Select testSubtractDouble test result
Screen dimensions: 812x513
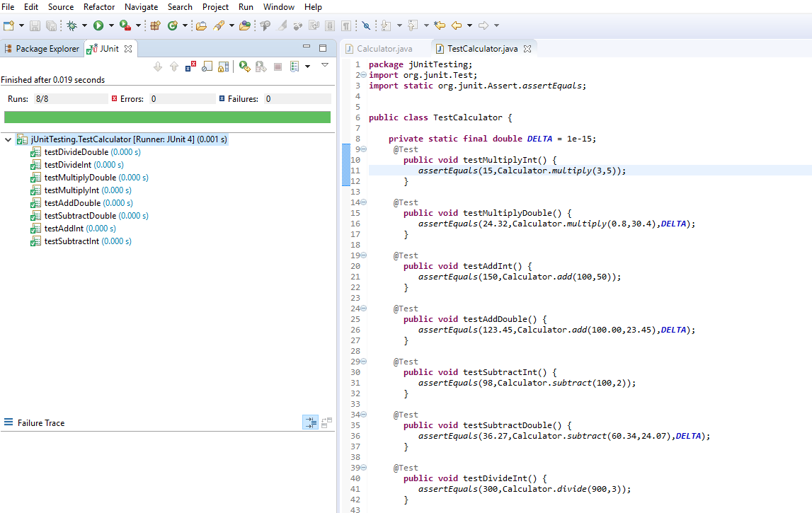[89, 216]
